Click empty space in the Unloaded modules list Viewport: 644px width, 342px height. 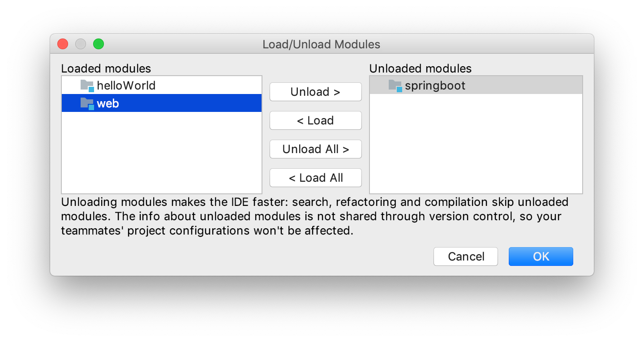pyautogui.click(x=476, y=143)
